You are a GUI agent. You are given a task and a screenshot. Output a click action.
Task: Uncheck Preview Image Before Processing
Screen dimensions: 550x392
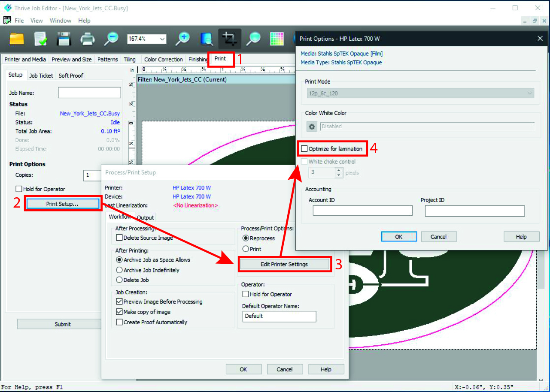pyautogui.click(x=119, y=302)
